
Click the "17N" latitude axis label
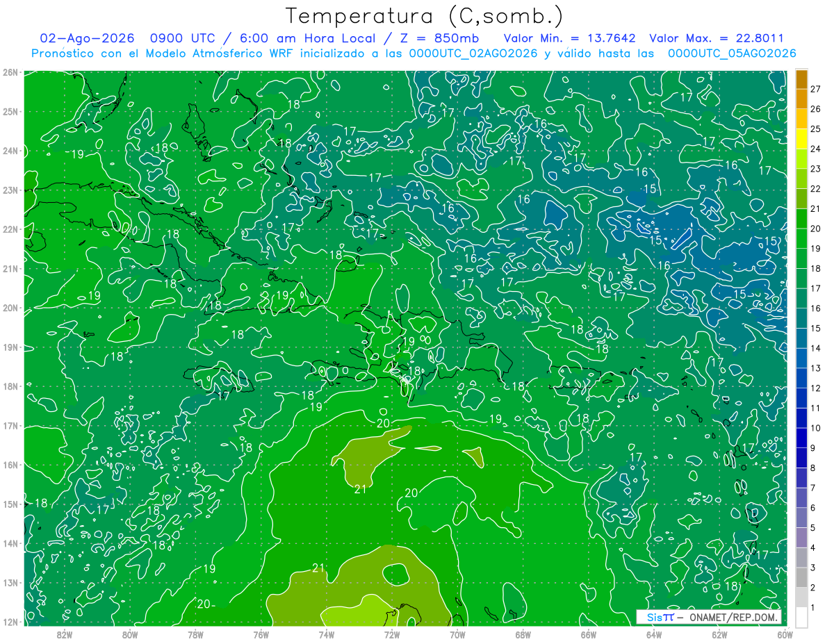click(10, 426)
